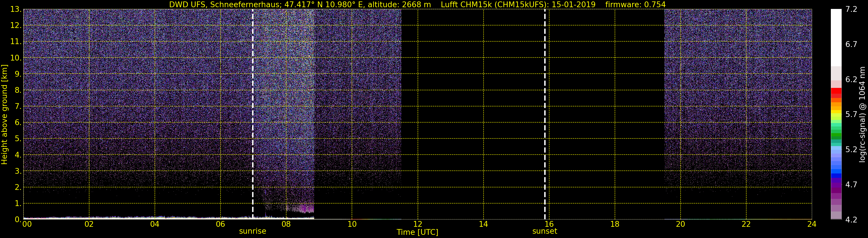
Task: Click the x-axis tick label 02
Action: click(x=89, y=224)
